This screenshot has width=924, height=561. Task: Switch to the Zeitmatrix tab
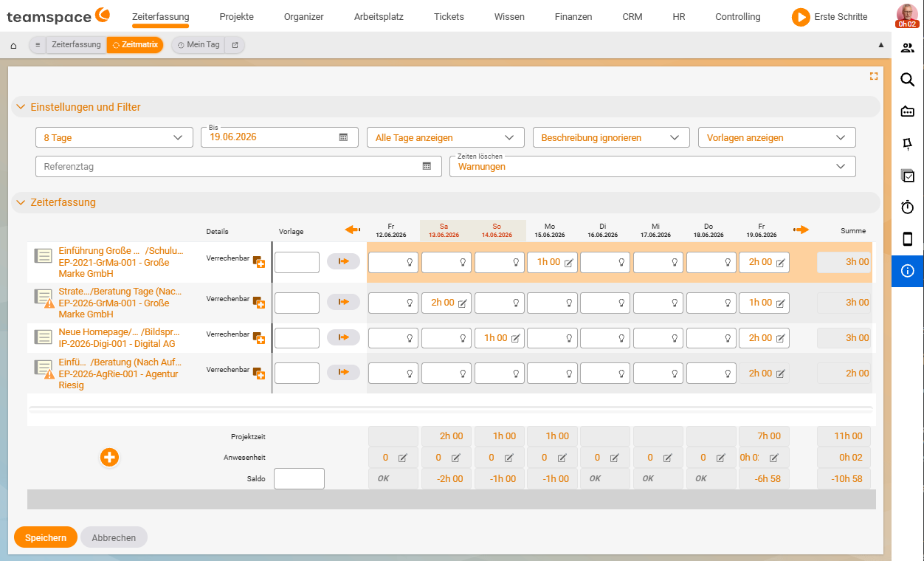coord(135,45)
